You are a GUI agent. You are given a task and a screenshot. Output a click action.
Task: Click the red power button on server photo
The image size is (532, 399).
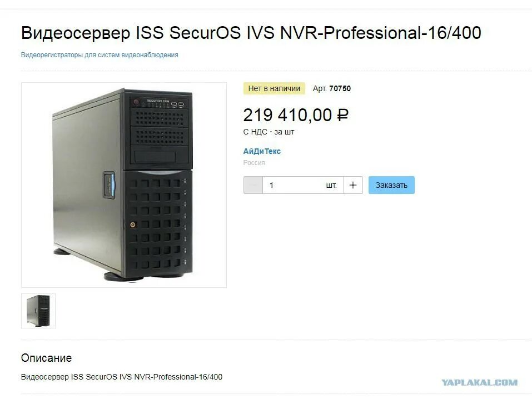point(136,102)
